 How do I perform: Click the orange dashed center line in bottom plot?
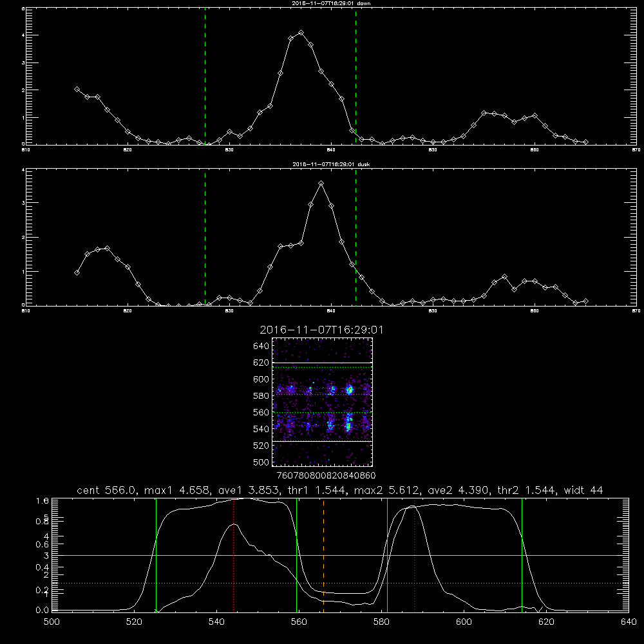[324, 555]
